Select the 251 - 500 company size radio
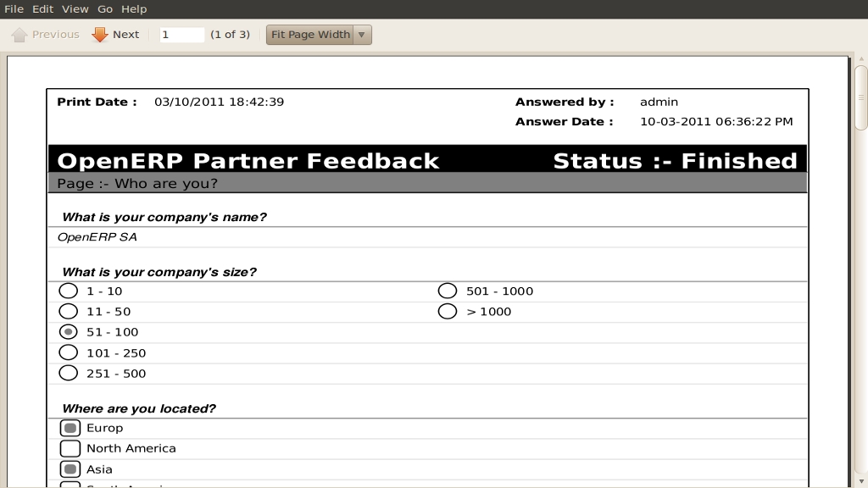This screenshot has height=488, width=868. click(x=68, y=373)
